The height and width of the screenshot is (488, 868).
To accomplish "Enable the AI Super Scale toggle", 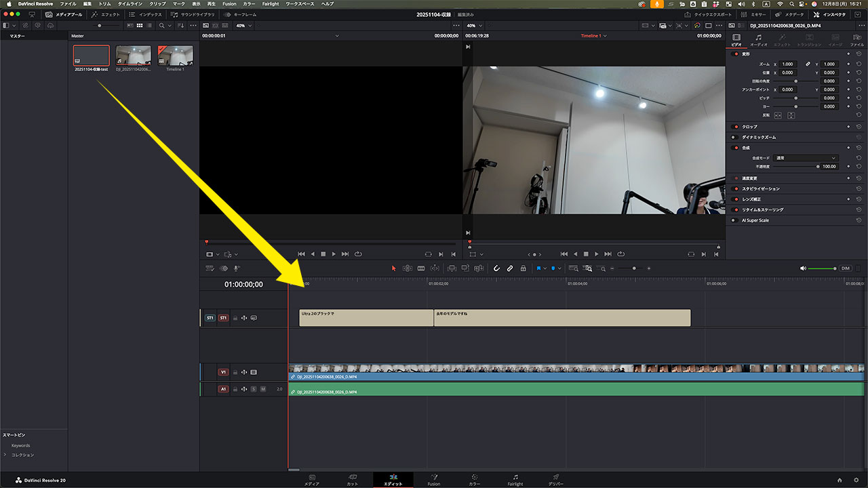I will point(734,220).
